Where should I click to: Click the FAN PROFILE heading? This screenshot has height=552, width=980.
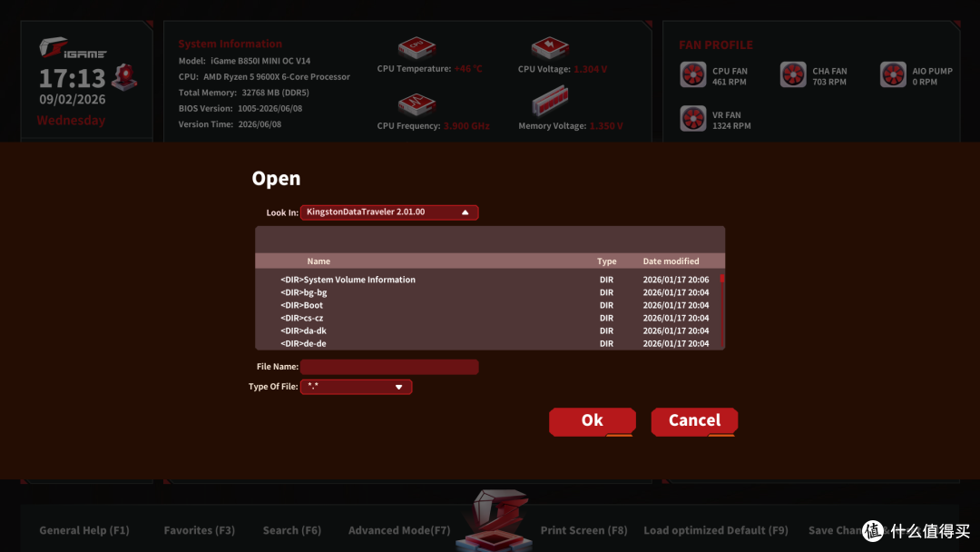(716, 45)
